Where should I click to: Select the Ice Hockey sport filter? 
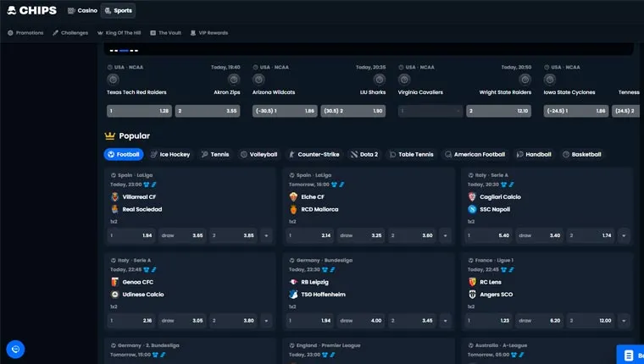[170, 154]
